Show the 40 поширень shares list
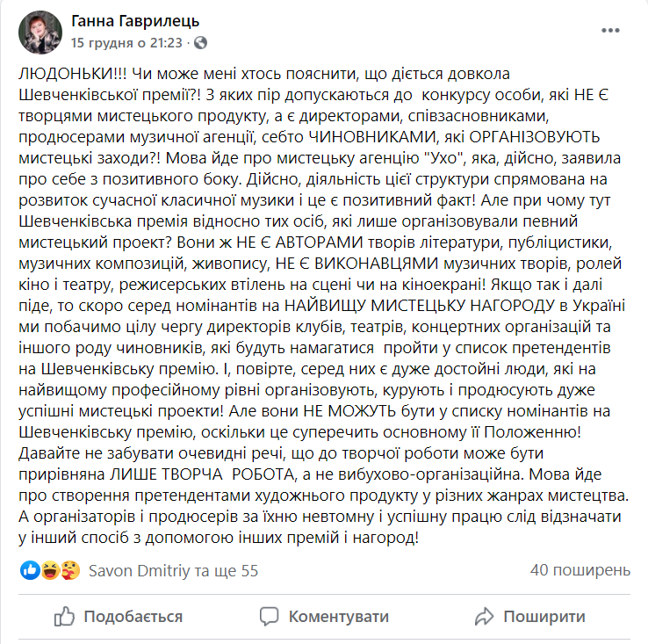This screenshot has width=648, height=644. pyautogui.click(x=580, y=571)
